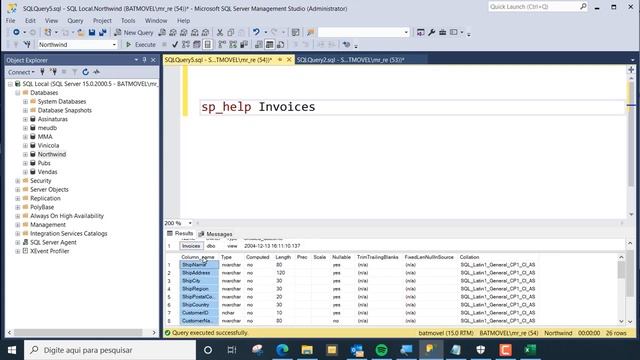Image resolution: width=640 pixels, height=360 pixels.
Task: Select the Pubs database
Action: coord(44,163)
